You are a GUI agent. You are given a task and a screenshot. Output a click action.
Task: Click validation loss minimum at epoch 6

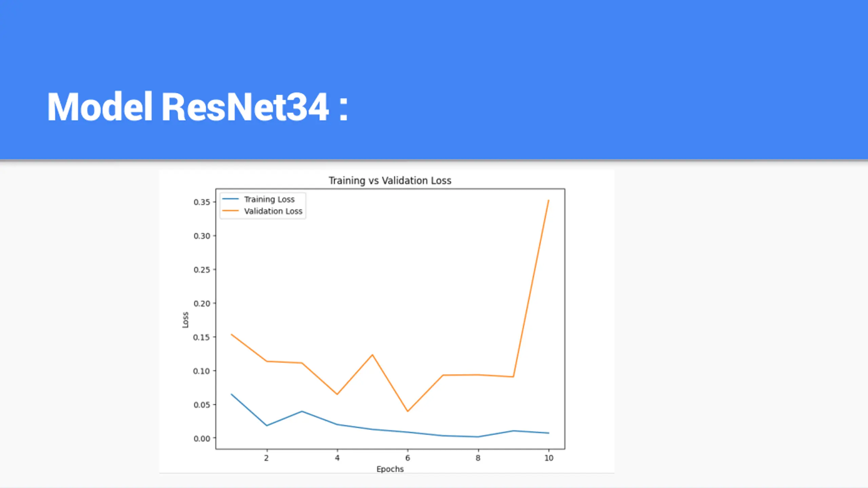pos(408,411)
